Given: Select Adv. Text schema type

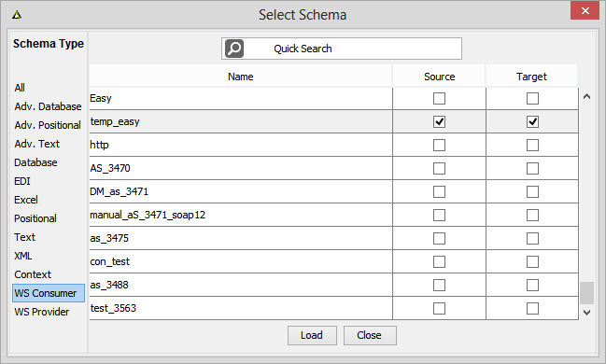Looking at the screenshot, I should pos(37,144).
